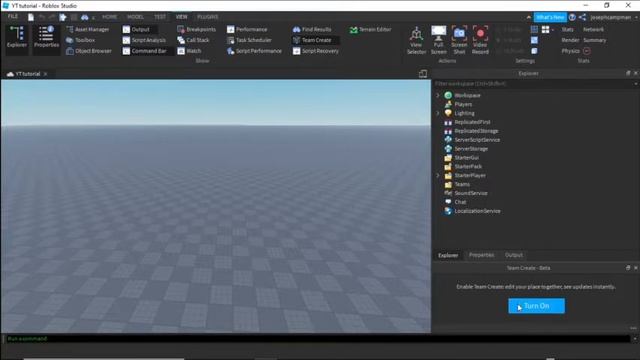This screenshot has height=360, width=640.
Task: Collapse the ribbon with the up arrow
Action: [529, 17]
